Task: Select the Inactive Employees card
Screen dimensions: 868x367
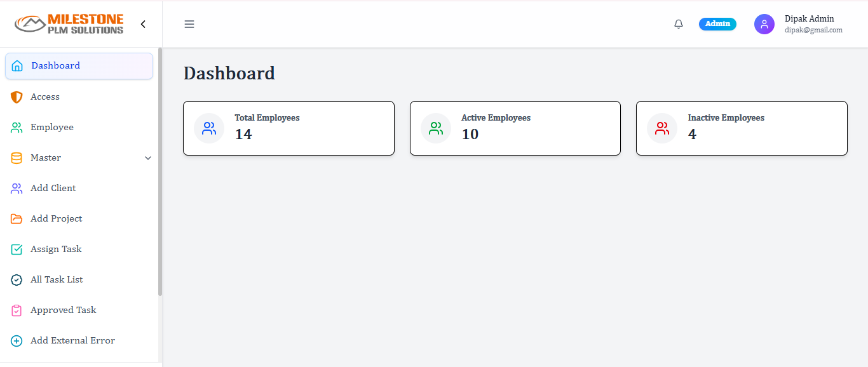Action: [x=742, y=128]
